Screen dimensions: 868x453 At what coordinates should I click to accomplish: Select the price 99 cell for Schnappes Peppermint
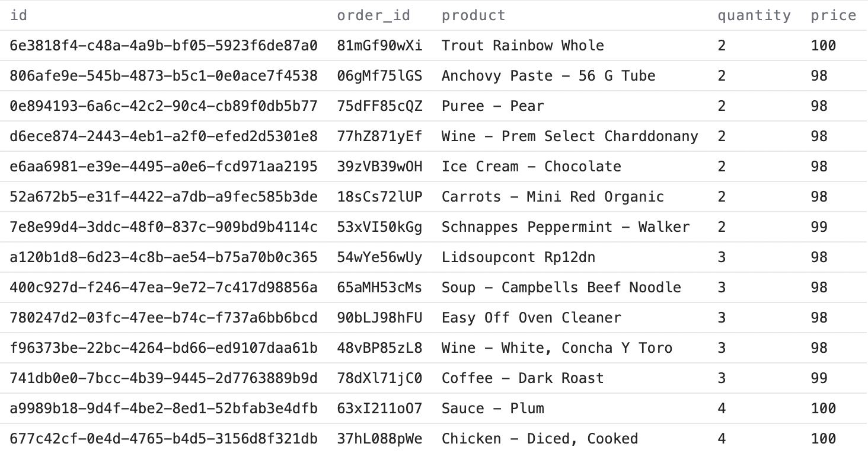pos(819,227)
